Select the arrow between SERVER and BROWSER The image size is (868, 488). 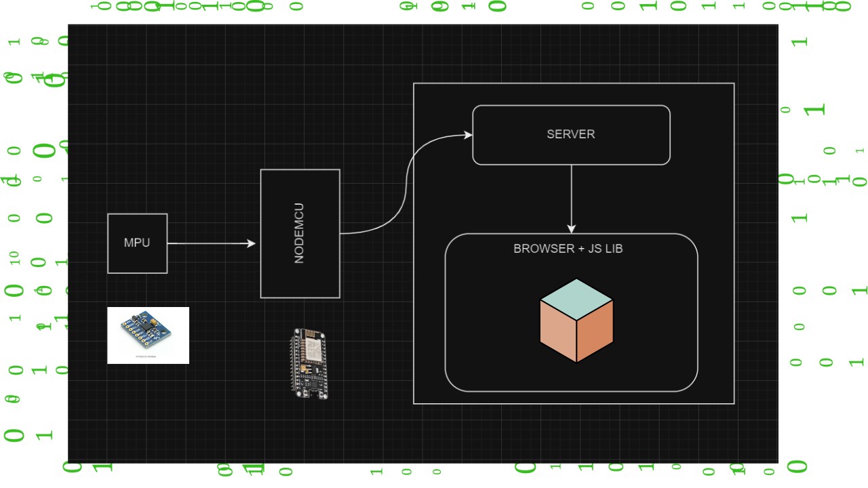[x=571, y=200]
